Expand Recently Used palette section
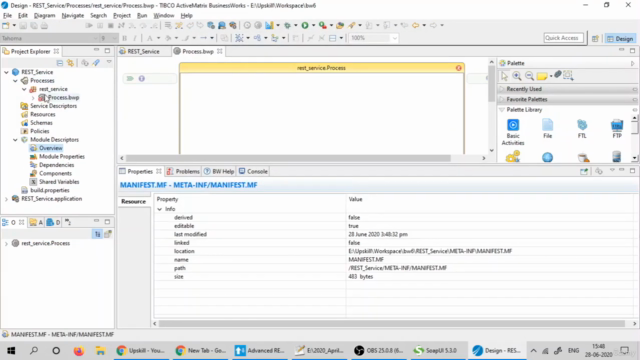The image size is (640, 360). click(502, 89)
